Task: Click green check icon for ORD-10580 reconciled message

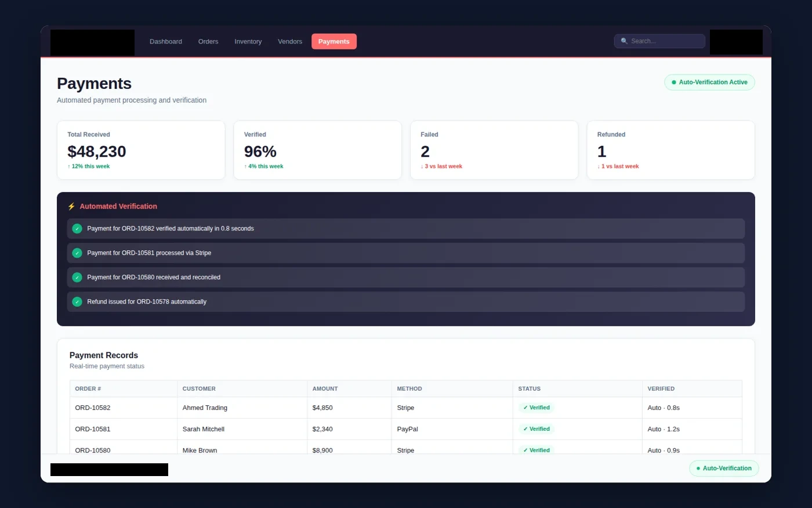Action: (77, 278)
